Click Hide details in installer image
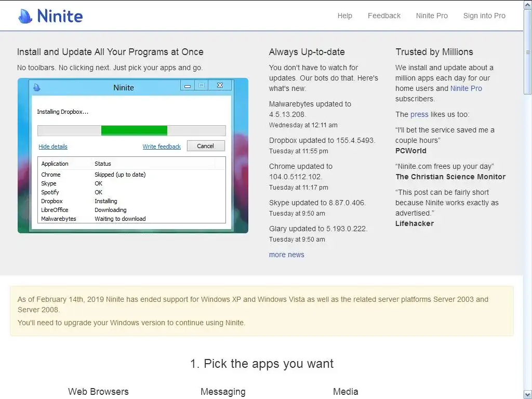The image size is (532, 399). 53,147
